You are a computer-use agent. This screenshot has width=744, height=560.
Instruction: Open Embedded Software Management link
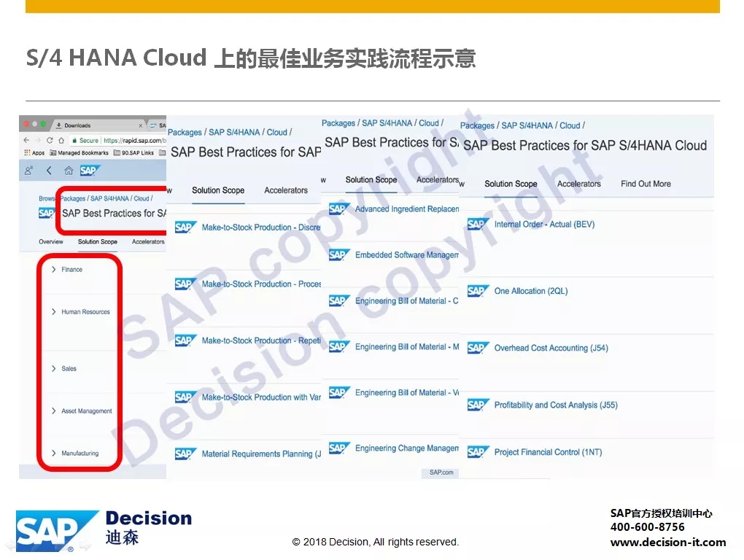[x=407, y=255]
